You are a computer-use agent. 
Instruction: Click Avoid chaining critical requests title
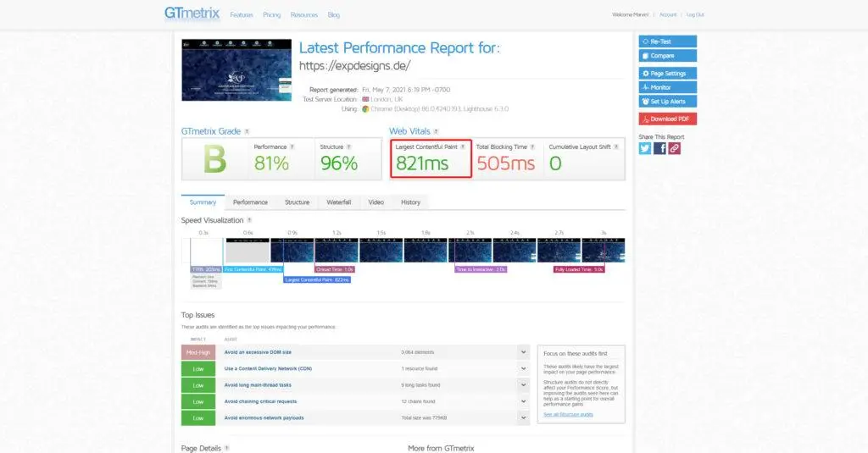click(260, 401)
